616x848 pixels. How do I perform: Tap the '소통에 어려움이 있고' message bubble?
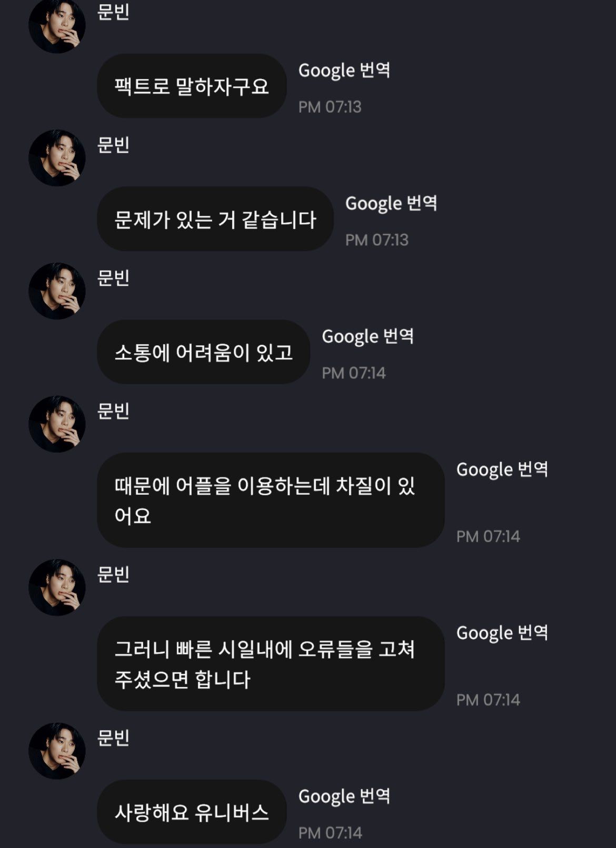[x=203, y=352]
